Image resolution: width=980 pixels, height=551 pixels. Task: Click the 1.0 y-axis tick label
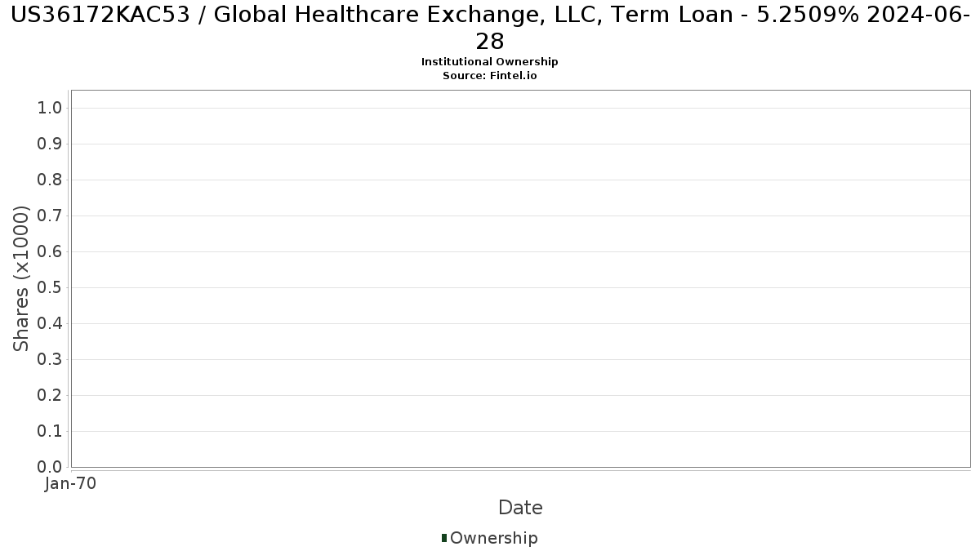pos(50,109)
